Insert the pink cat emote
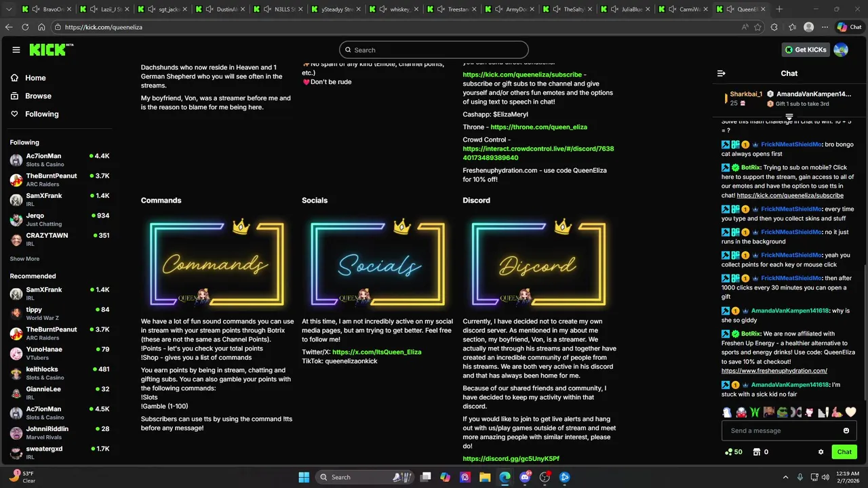The image size is (868, 488). 809,412
